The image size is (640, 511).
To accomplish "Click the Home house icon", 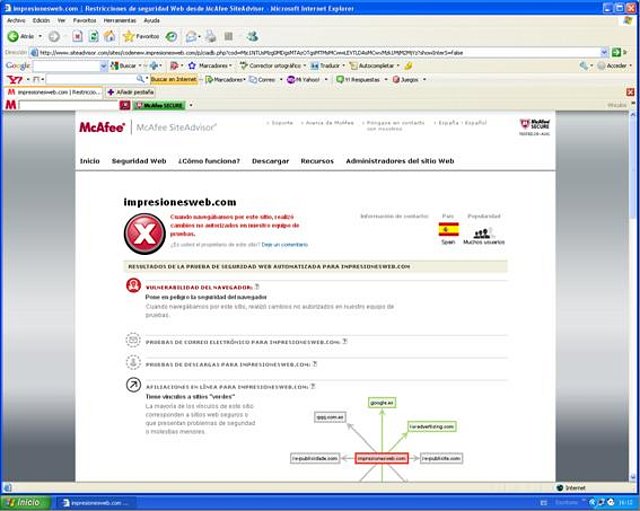I will (x=109, y=36).
